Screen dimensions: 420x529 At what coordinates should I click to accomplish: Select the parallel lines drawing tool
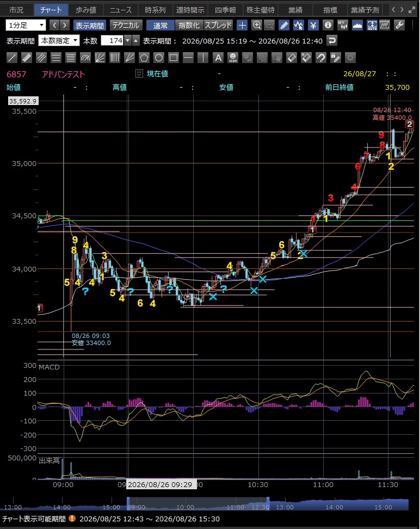pos(41,58)
